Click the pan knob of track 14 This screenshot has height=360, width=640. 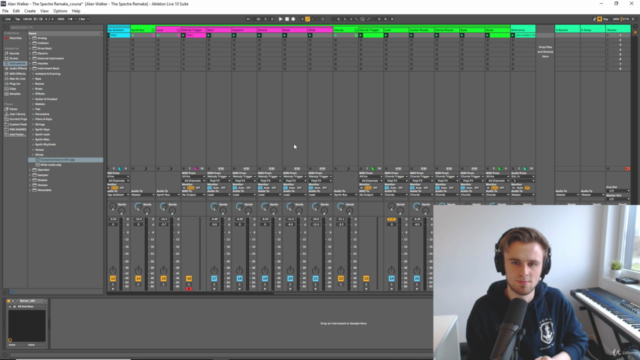pyautogui.click(x=138, y=270)
